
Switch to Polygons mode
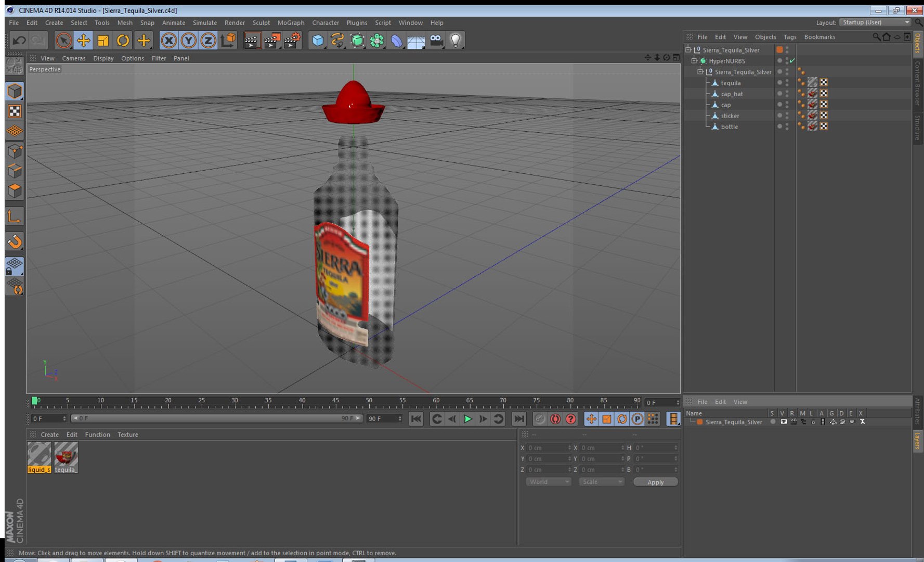[x=15, y=191]
